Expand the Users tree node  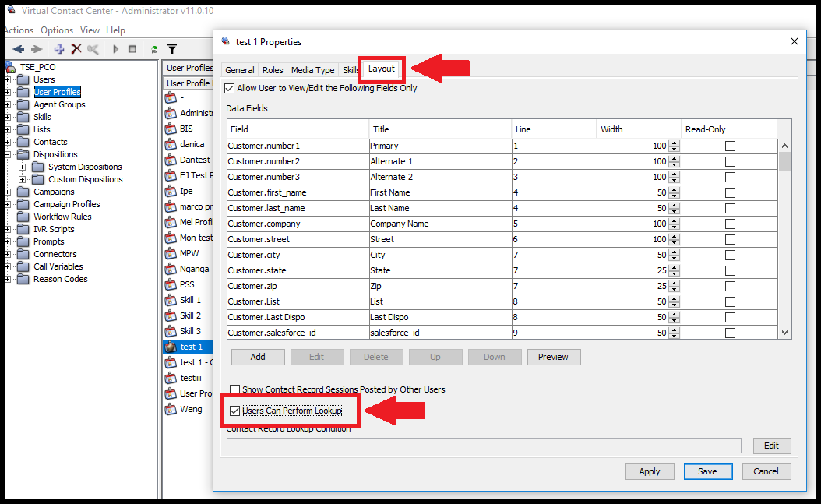(x=8, y=79)
